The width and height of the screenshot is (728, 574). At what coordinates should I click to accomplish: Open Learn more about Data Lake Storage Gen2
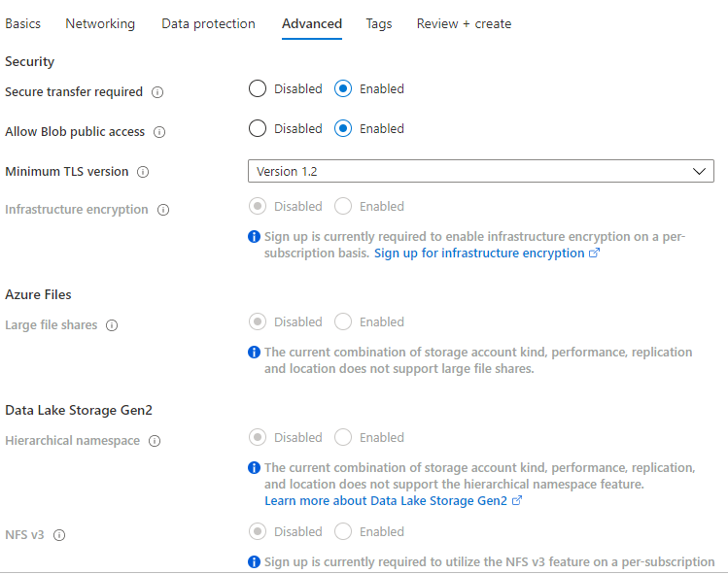386,501
